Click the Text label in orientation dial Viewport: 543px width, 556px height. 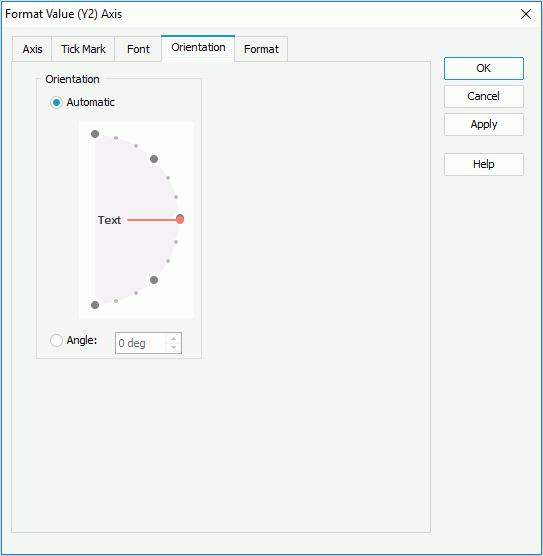(x=109, y=220)
